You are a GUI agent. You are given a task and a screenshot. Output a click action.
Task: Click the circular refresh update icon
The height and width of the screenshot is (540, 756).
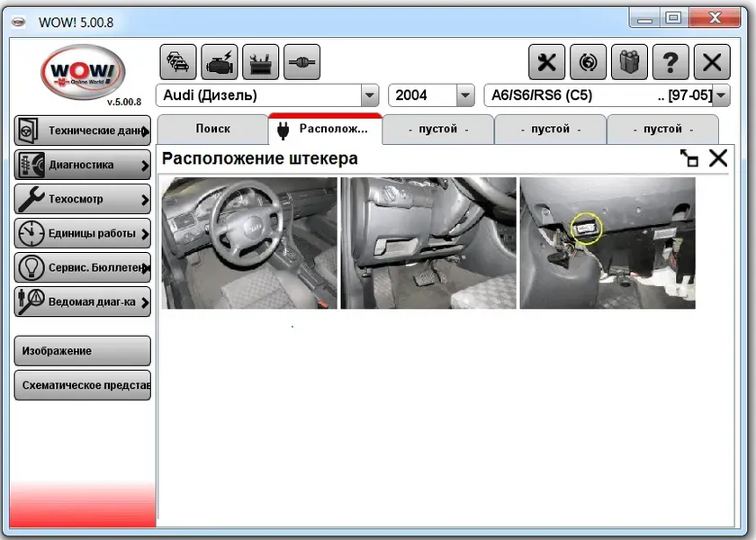(589, 62)
